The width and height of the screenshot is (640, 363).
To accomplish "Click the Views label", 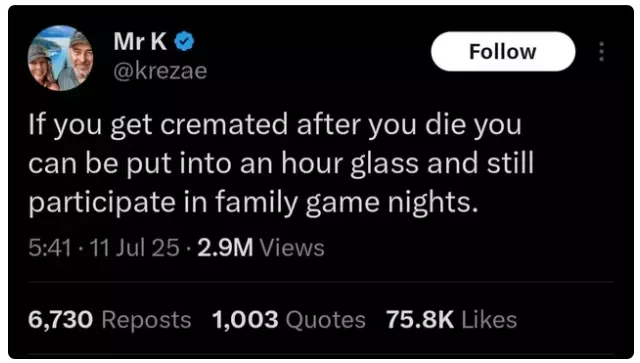I will tap(292, 248).
